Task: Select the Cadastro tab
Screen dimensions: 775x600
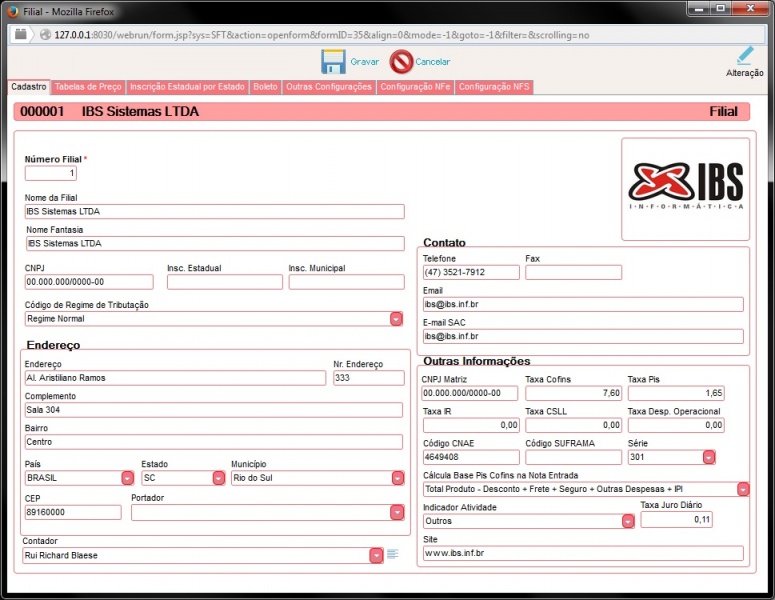Action: [x=29, y=86]
